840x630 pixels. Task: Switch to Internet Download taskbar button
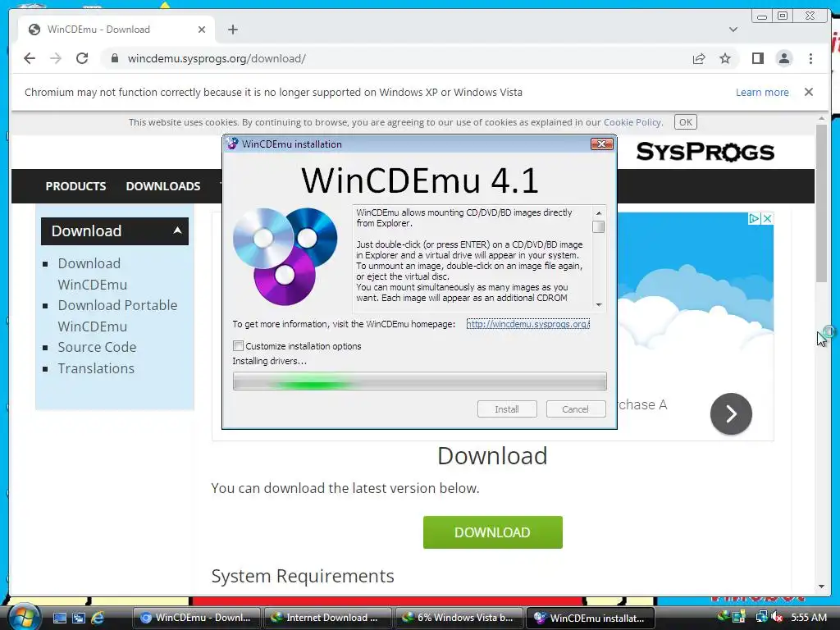coord(327,618)
